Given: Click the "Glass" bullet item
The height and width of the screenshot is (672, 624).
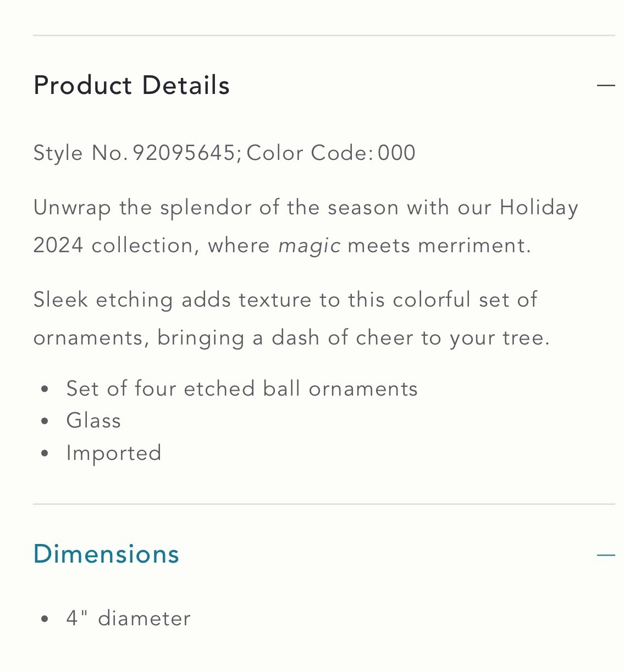Looking at the screenshot, I should (x=93, y=421).
